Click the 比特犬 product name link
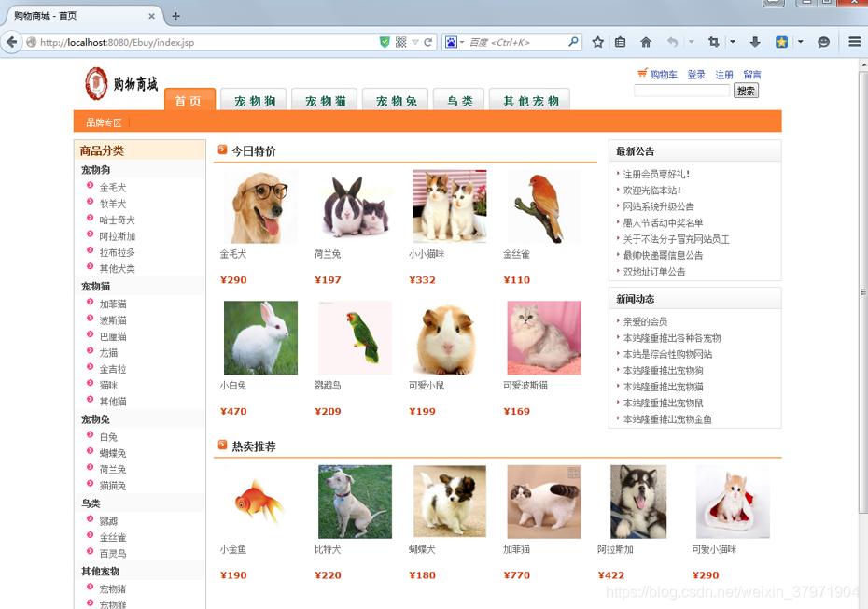 (x=328, y=549)
